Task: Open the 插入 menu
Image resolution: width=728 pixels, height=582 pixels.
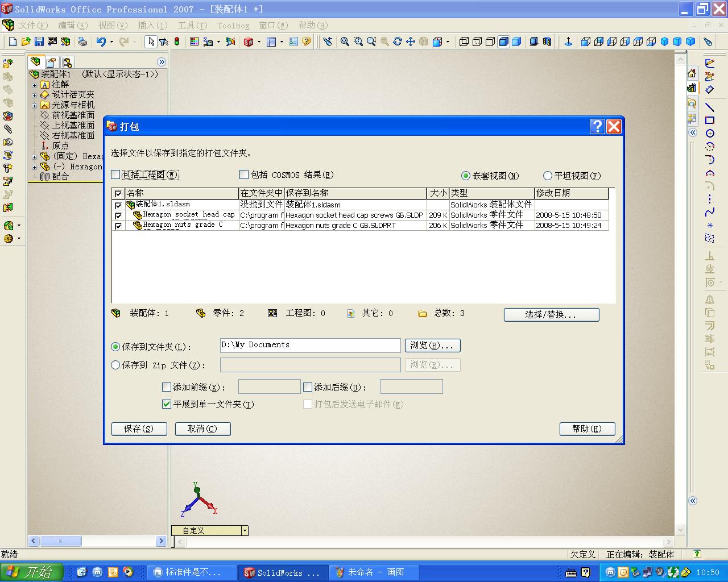Action: (152, 25)
